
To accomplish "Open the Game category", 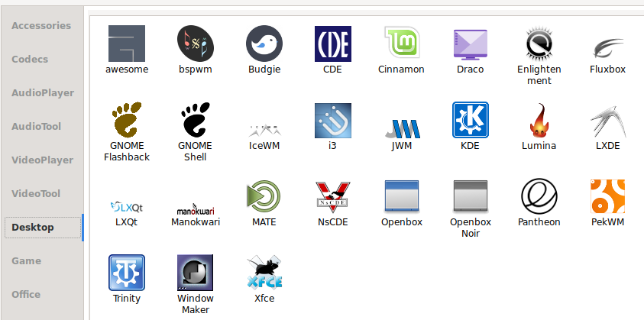I will (26, 261).
